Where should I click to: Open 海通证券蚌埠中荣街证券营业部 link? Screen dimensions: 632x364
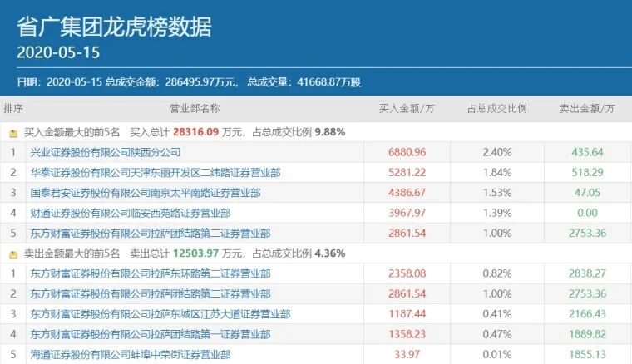point(131,354)
